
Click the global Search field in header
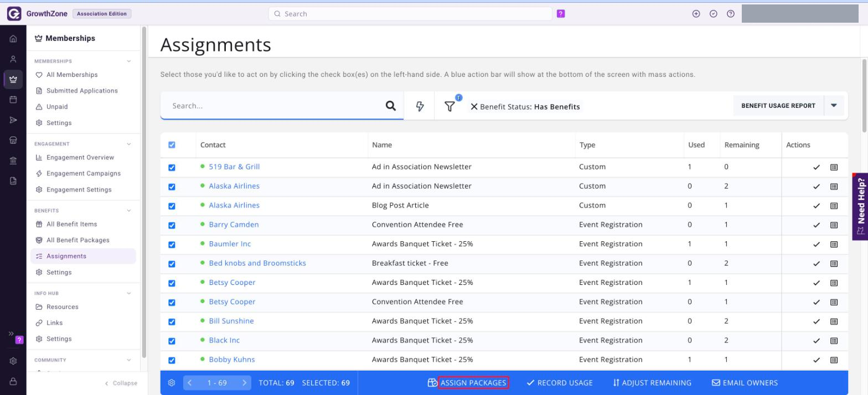(x=410, y=14)
